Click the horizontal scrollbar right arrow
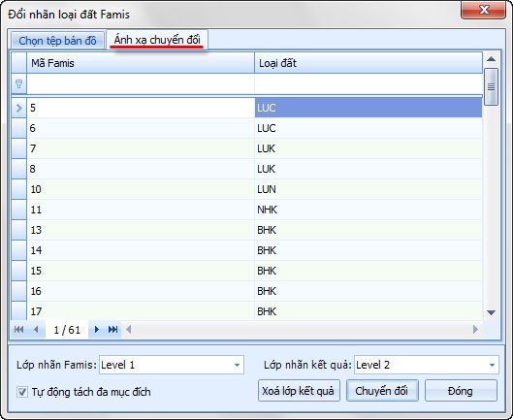 pos(476,330)
